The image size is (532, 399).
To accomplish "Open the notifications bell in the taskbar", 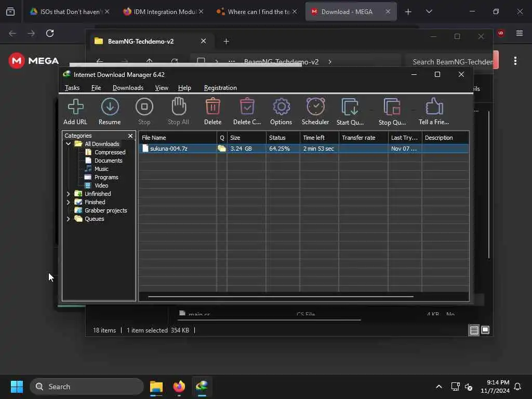I will click(517, 387).
